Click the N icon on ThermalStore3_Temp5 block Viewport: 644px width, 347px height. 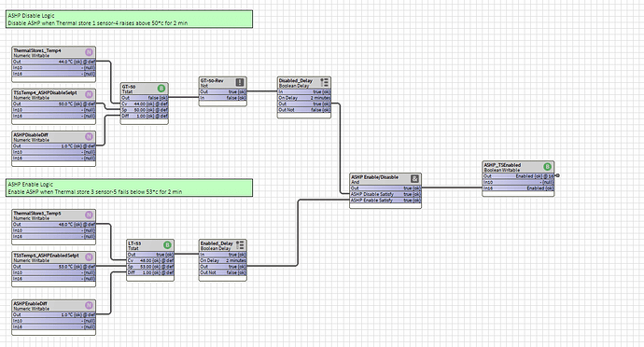[89, 215]
